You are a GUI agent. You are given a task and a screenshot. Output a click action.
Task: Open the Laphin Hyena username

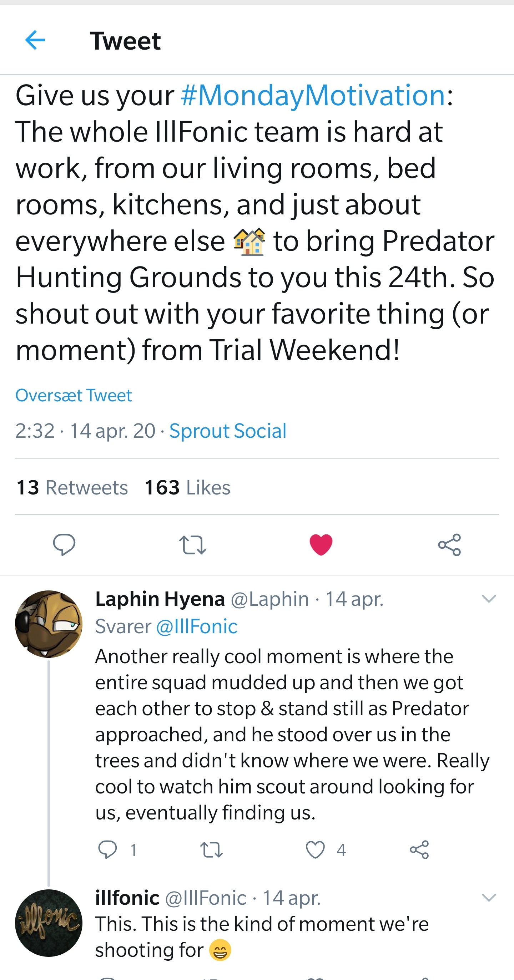coord(160,599)
